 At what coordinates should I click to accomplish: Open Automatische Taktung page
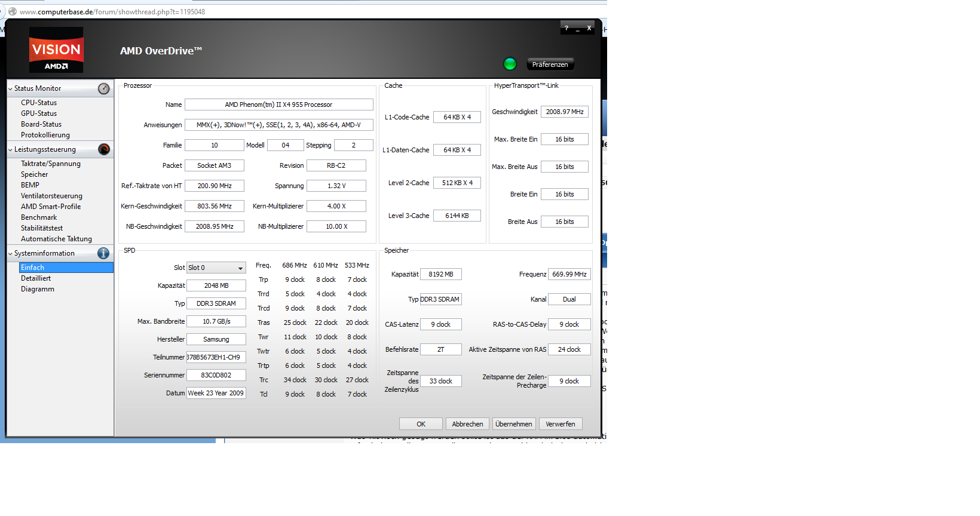point(56,239)
